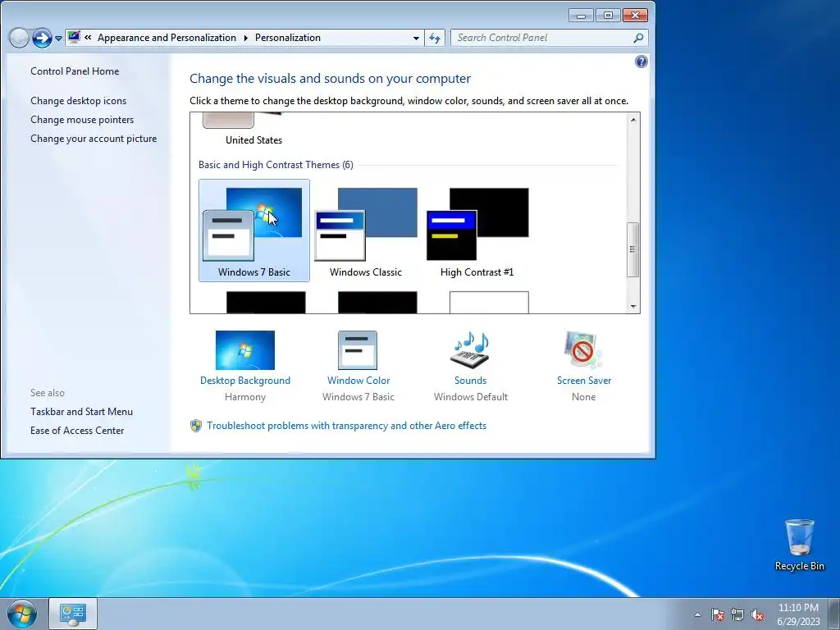840x630 pixels.
Task: Click the Window Color icon
Action: (x=358, y=350)
